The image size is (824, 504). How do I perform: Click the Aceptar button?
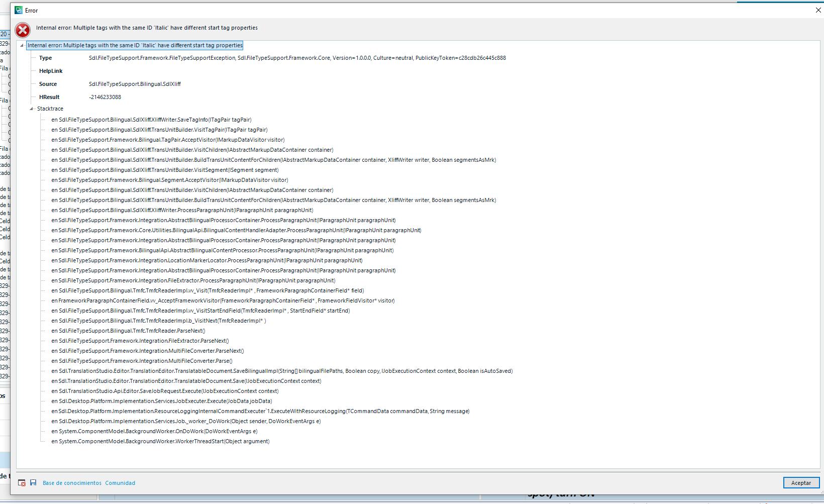[x=801, y=482]
